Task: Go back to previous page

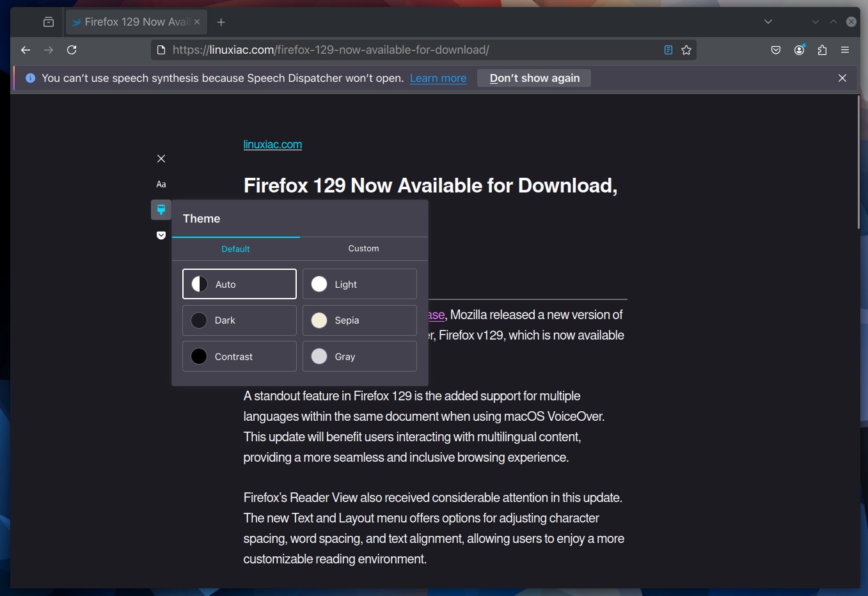Action: (x=26, y=50)
